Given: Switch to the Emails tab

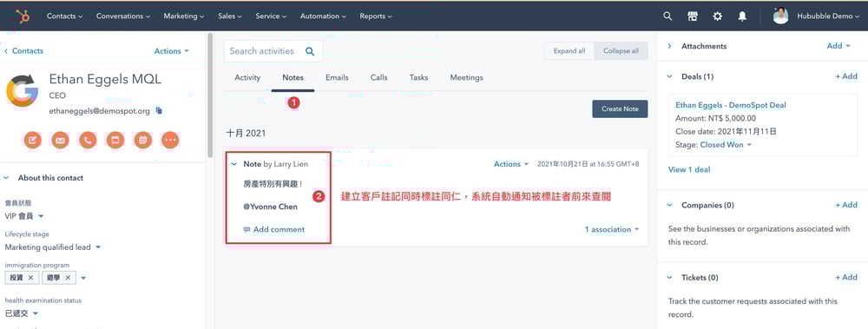Looking at the screenshot, I should pyautogui.click(x=337, y=77).
